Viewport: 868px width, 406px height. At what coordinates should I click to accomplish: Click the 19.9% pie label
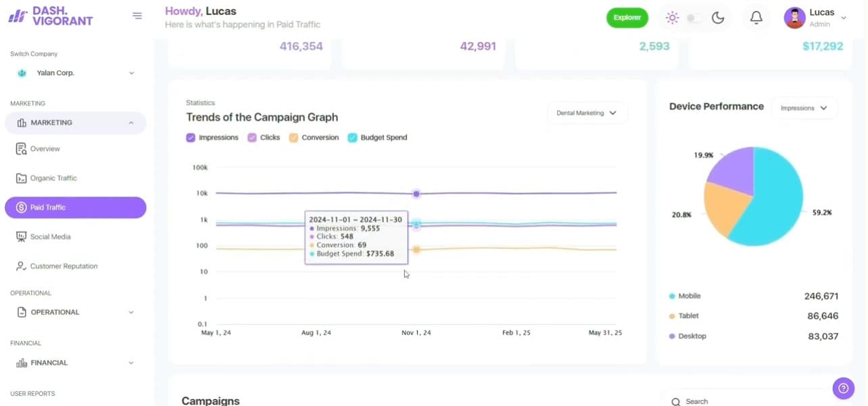coord(703,155)
